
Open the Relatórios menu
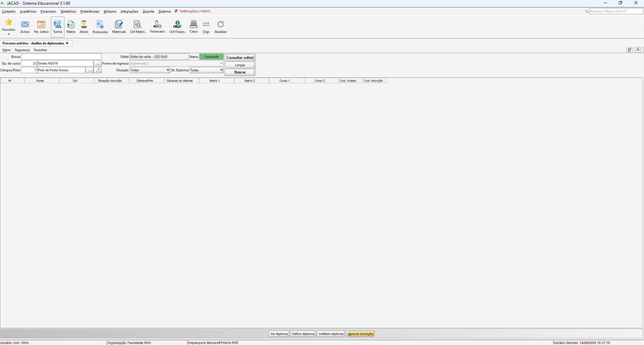[x=68, y=11]
